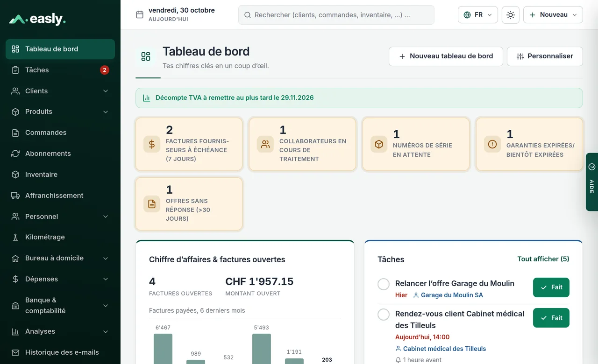
Task: Click the cube icon on Numéros de série card
Action: 379,144
